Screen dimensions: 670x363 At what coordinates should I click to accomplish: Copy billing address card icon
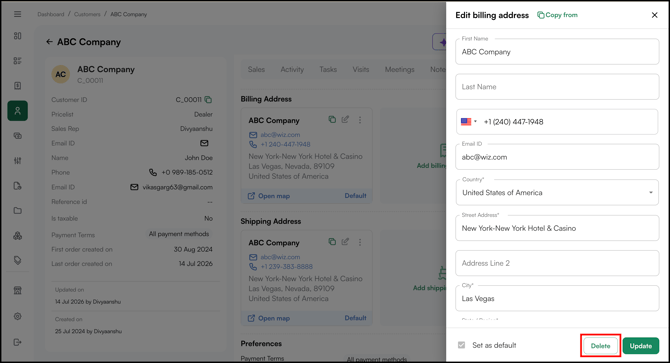332,120
